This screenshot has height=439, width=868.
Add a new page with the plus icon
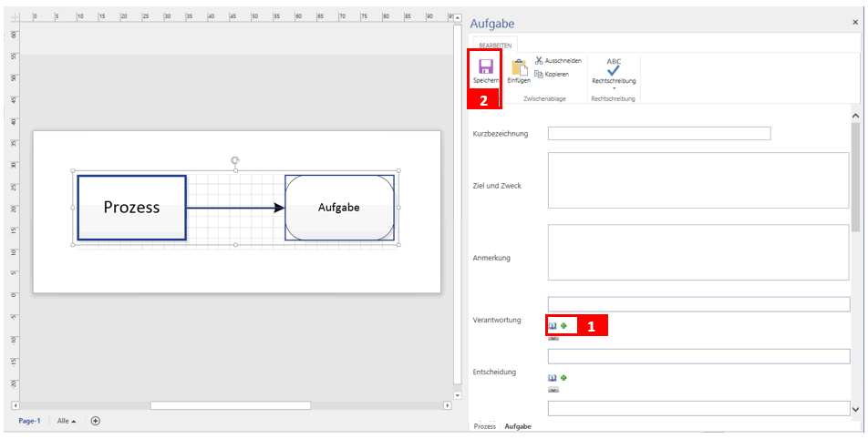[95, 421]
